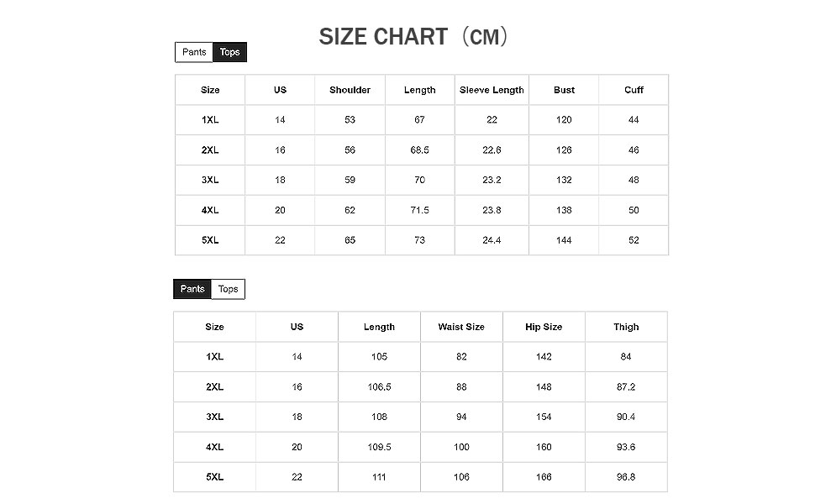
Task: Click the Sleeve Length column header
Action: [x=492, y=90]
